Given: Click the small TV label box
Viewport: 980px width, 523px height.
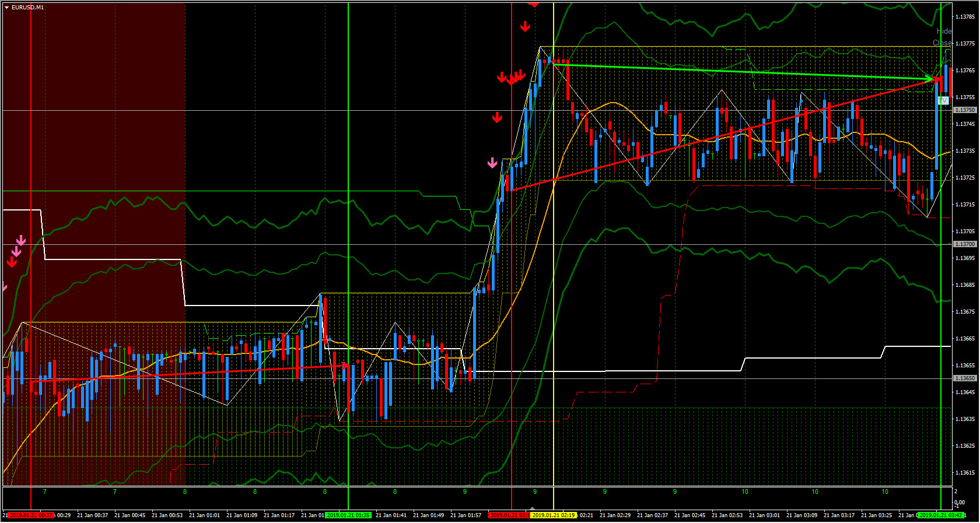Looking at the screenshot, I should [943, 100].
